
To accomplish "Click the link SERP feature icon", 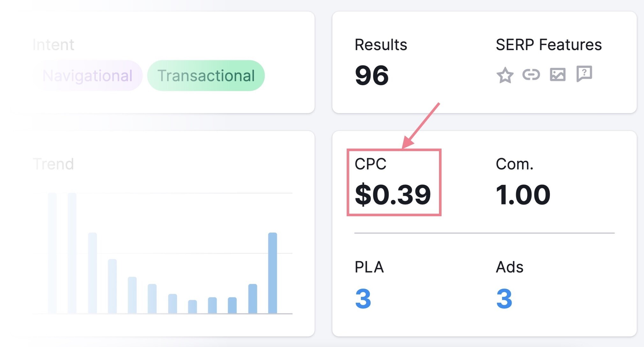I will (531, 75).
